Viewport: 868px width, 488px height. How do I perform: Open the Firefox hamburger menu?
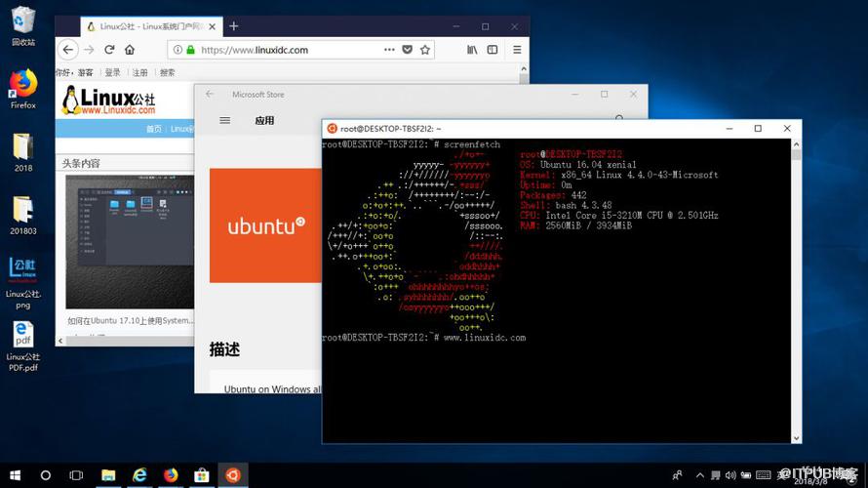tap(517, 50)
